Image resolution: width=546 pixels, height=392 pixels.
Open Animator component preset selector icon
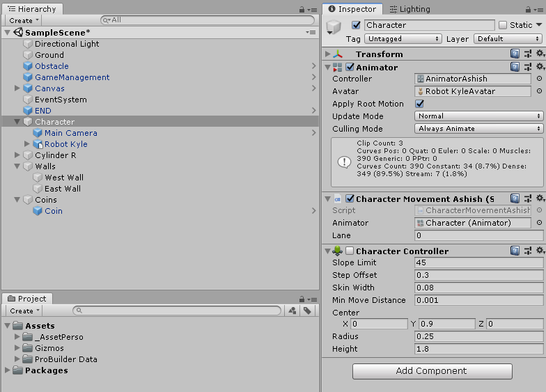[528, 67]
